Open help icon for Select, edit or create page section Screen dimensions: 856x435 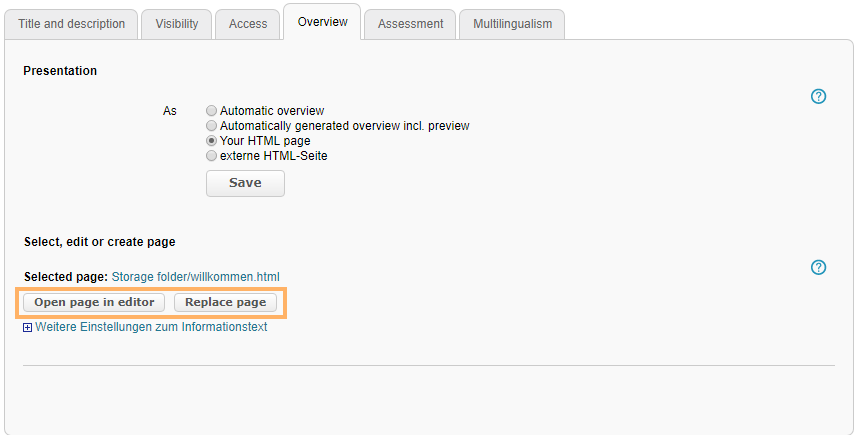(818, 267)
